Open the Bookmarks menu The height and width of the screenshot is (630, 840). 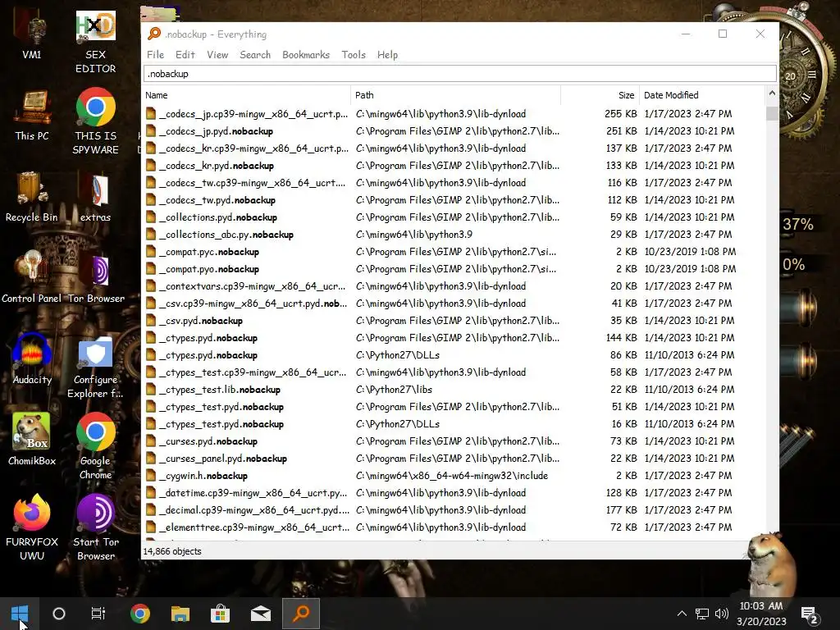coord(306,55)
